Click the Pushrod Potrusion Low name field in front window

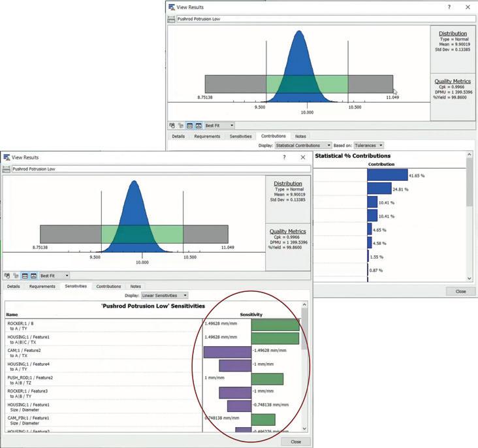pyautogui.click(x=161, y=169)
